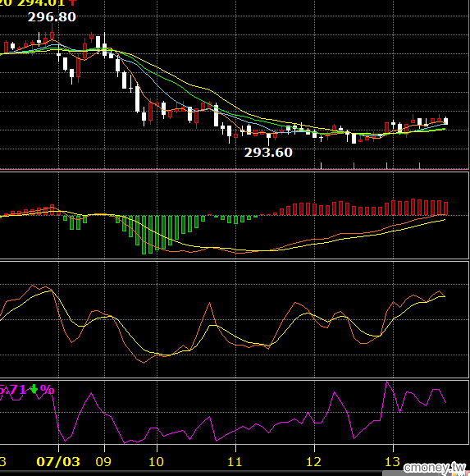Select the 09 hour label on time axis
Viewport: 470px width, 476px height.
[103, 462]
